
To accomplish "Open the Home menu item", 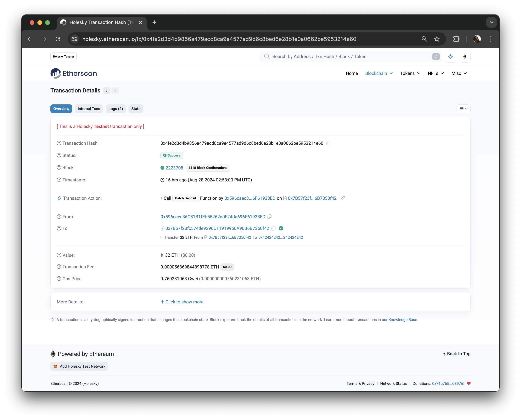I will pos(352,73).
